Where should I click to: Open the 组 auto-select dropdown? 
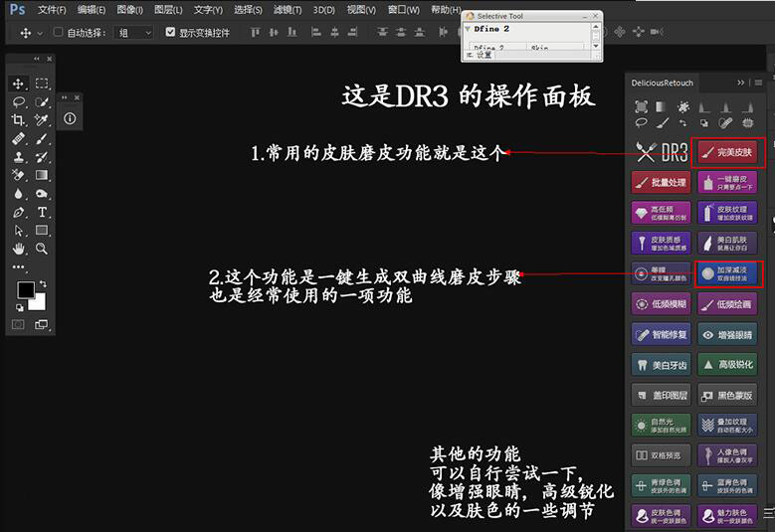(134, 33)
